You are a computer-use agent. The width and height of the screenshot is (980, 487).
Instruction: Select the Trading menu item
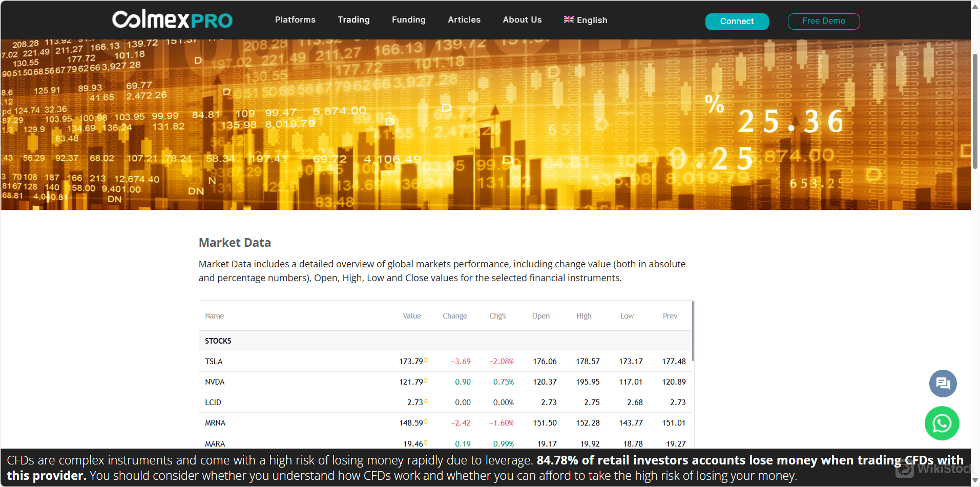pos(353,19)
